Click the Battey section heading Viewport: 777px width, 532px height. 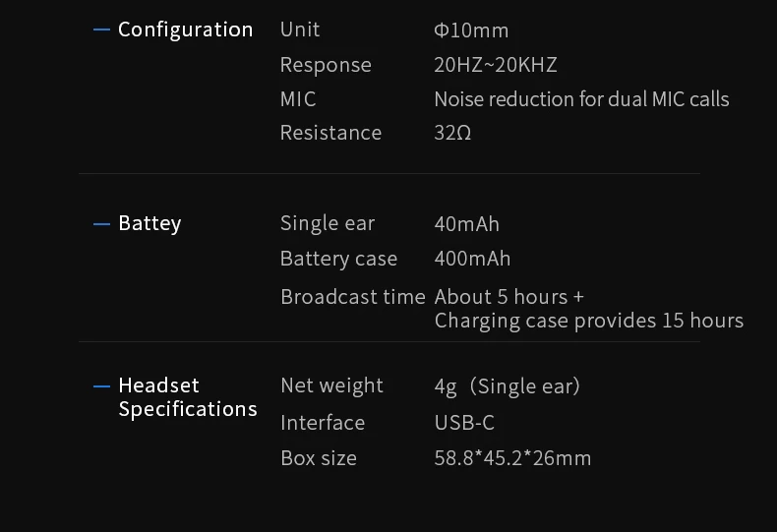click(x=149, y=223)
